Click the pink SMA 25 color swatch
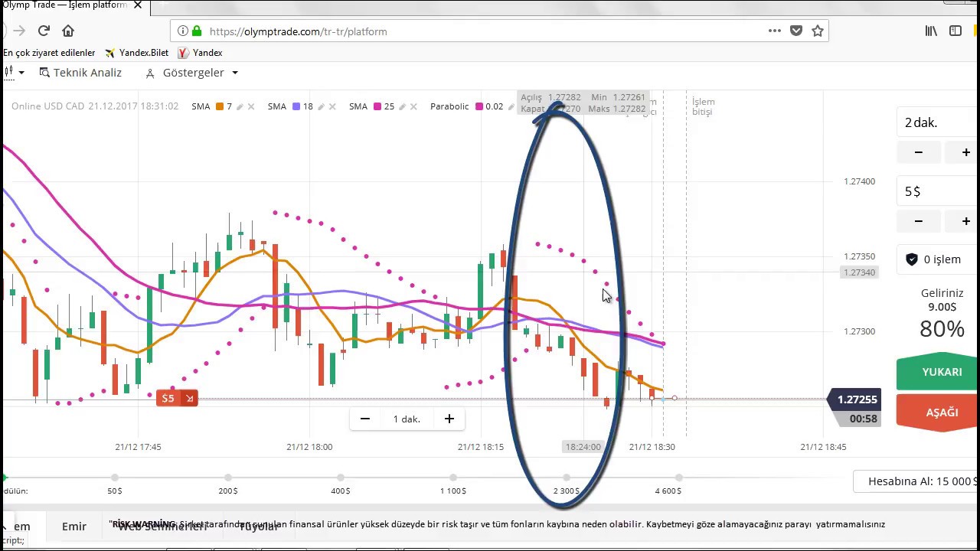Viewport: 980px width, 551px height. point(377,106)
